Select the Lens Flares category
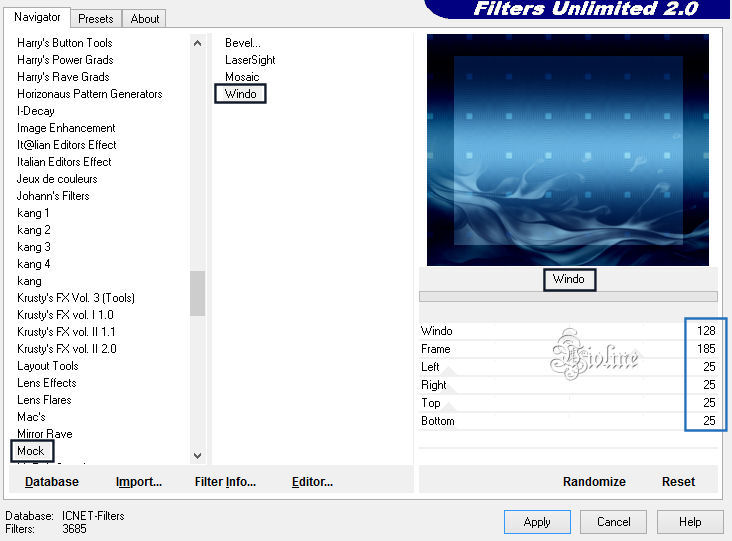Viewport: 732px width, 541px height. (44, 400)
